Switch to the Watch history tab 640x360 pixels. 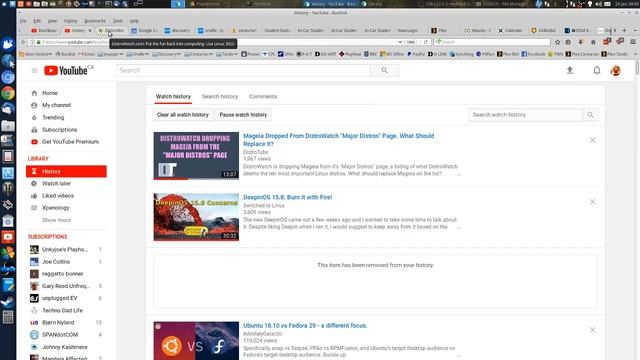point(173,97)
